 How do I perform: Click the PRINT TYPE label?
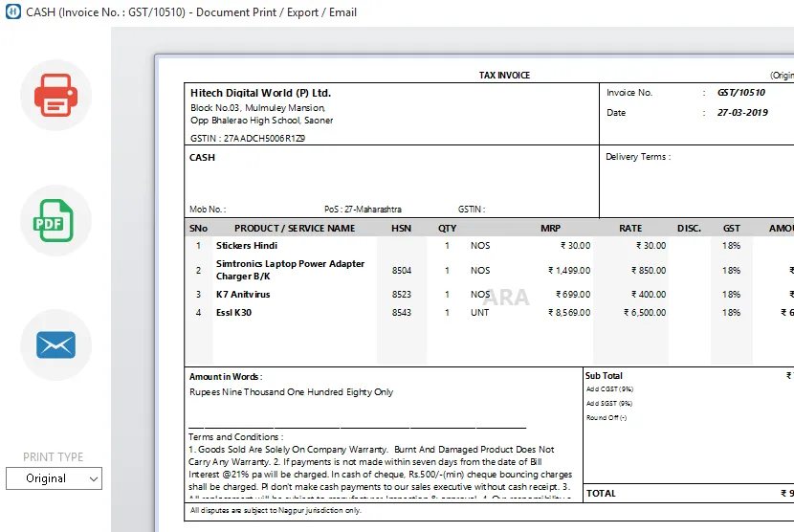click(54, 457)
